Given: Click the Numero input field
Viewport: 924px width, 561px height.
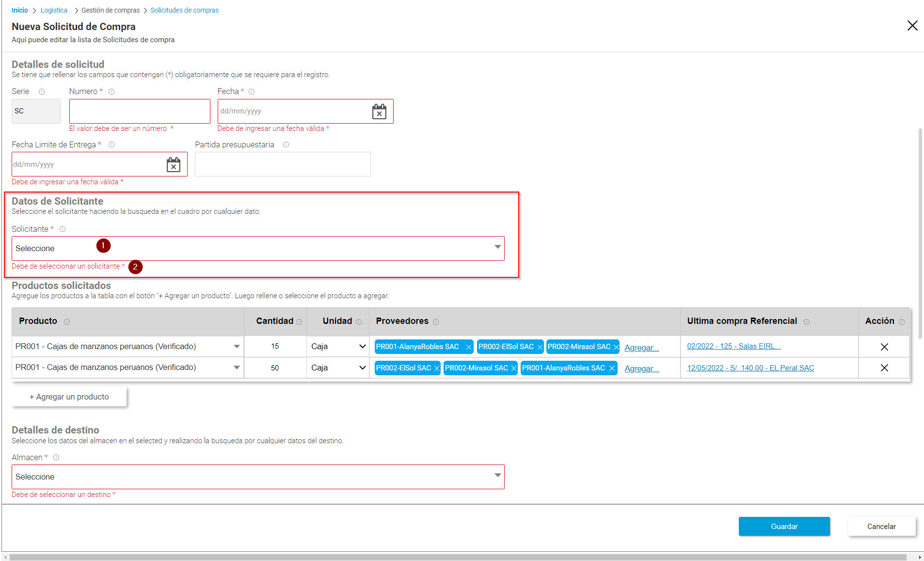Looking at the screenshot, I should pos(140,111).
